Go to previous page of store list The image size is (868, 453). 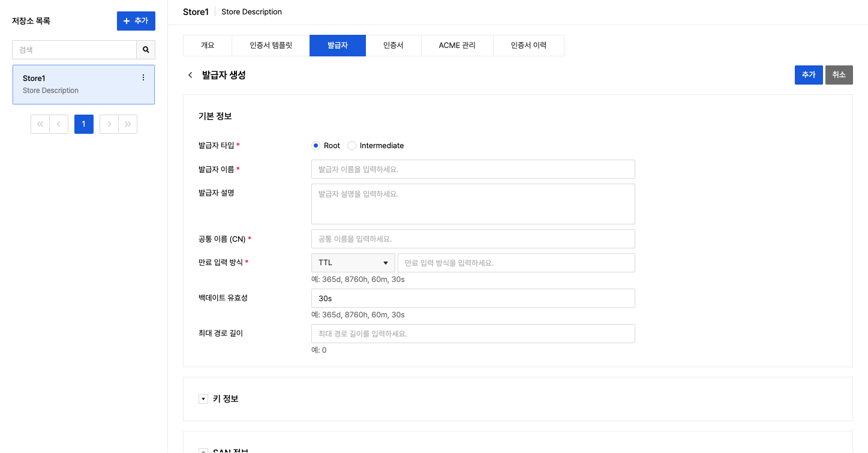(58, 124)
